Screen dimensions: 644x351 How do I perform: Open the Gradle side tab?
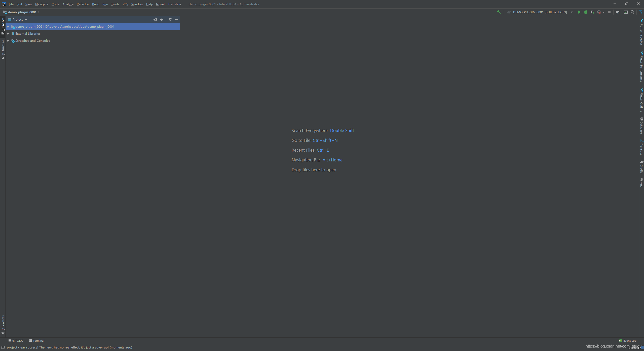tap(641, 167)
